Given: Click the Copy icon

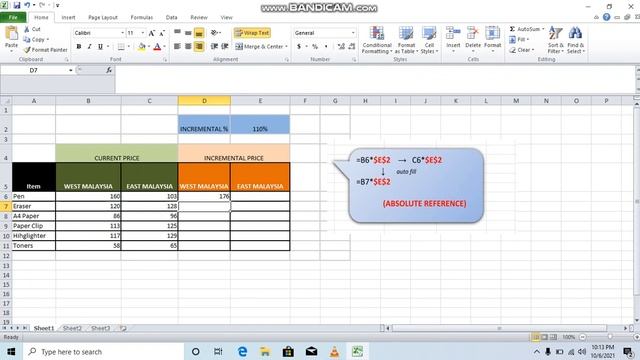Looking at the screenshot, I should pos(27,40).
